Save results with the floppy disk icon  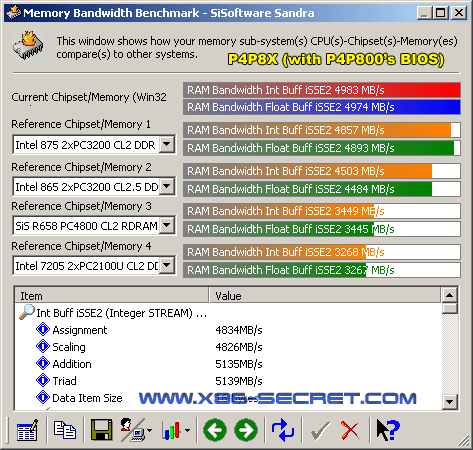(101, 430)
